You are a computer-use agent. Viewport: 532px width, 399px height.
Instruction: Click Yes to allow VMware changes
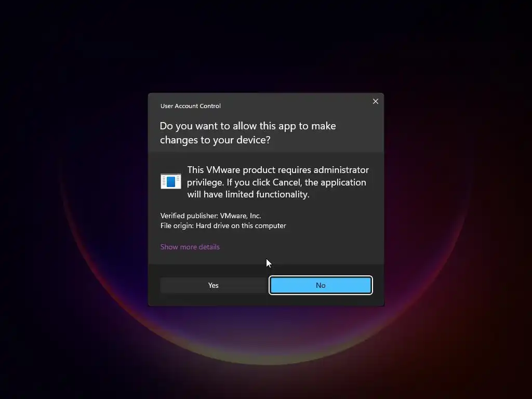(213, 285)
